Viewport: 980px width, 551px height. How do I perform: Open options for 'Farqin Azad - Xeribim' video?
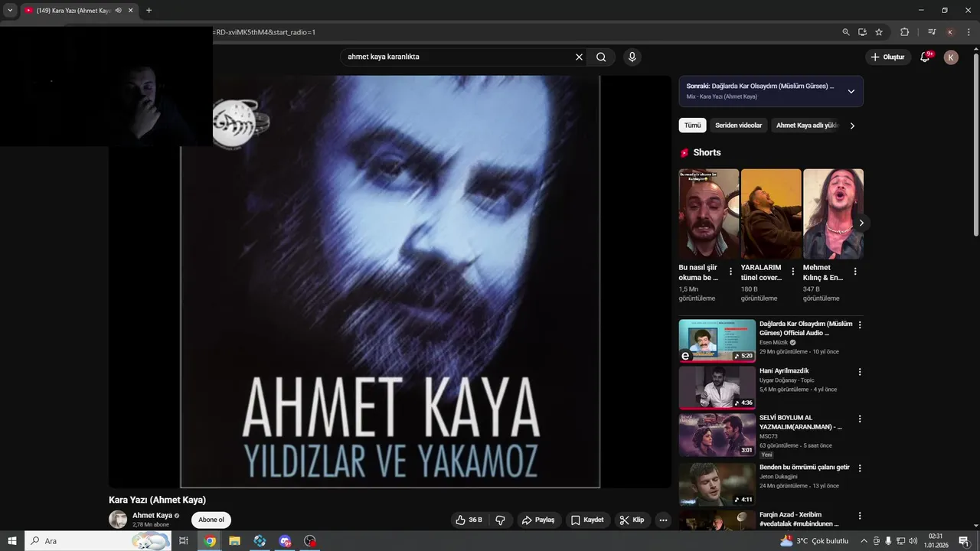point(859,516)
